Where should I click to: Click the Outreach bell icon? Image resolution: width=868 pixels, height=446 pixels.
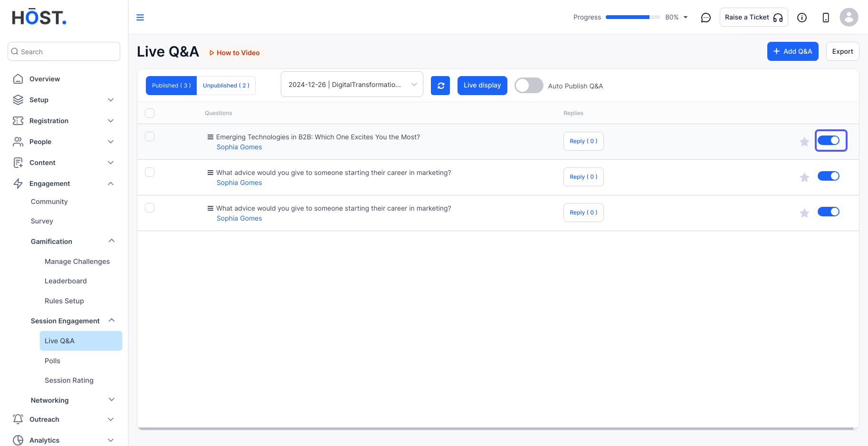pos(18,419)
